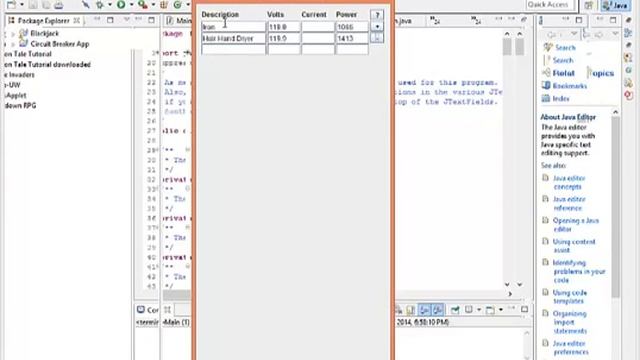
Task: Click the Run External Tools icon
Action: tap(142, 5)
